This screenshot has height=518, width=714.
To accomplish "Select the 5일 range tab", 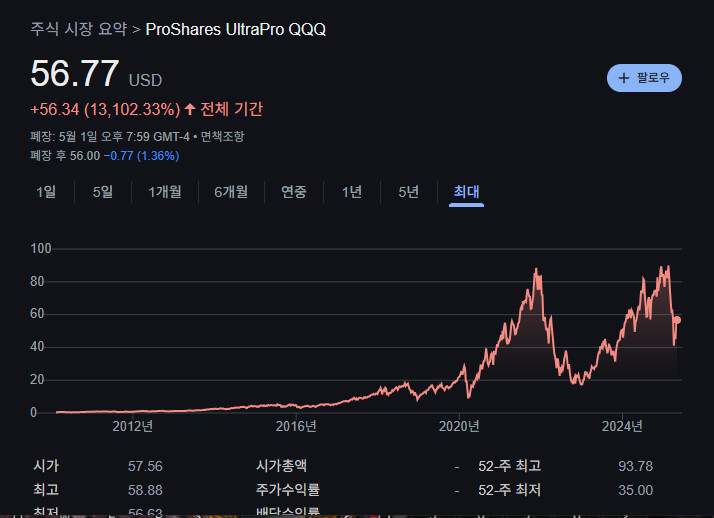I will [103, 192].
